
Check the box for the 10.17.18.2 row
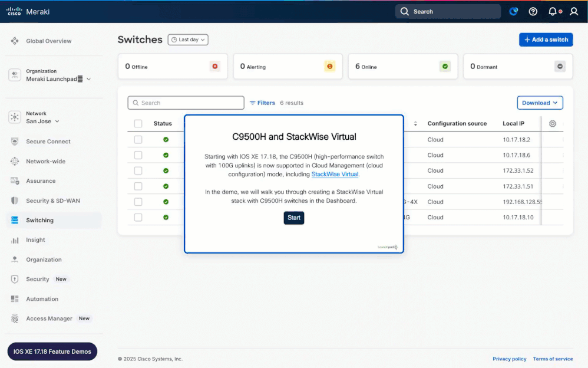138,140
